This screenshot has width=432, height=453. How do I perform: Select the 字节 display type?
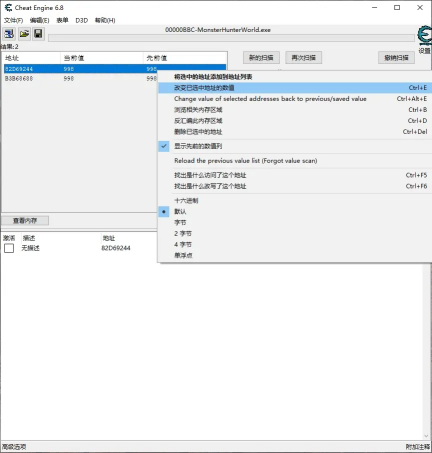pyautogui.click(x=295, y=222)
